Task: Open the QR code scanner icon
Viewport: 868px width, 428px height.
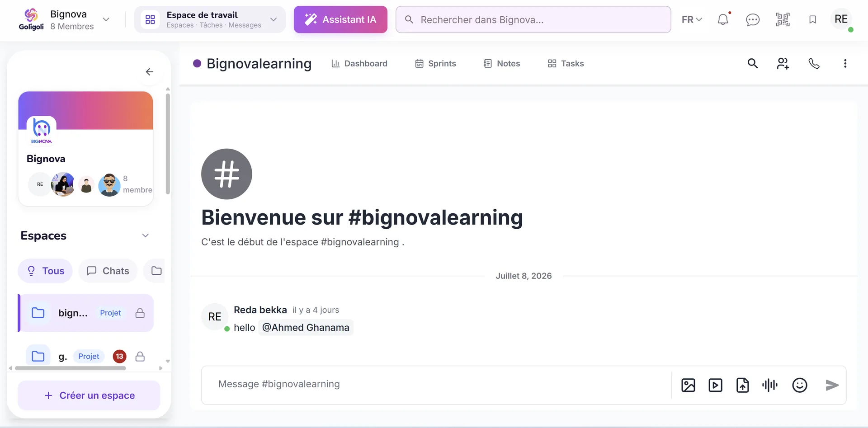Action: pyautogui.click(x=783, y=19)
